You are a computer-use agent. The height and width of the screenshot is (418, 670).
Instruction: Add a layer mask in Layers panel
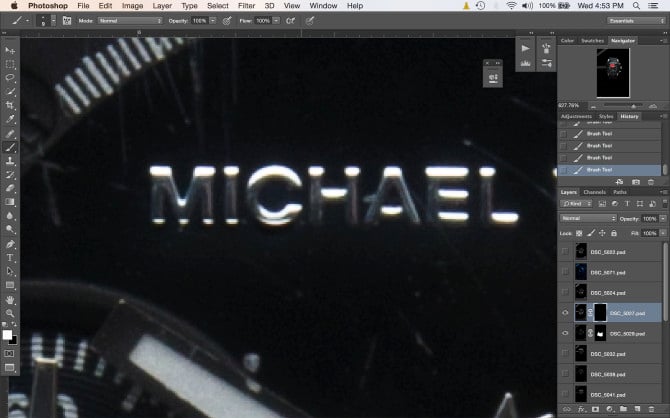[x=595, y=409]
